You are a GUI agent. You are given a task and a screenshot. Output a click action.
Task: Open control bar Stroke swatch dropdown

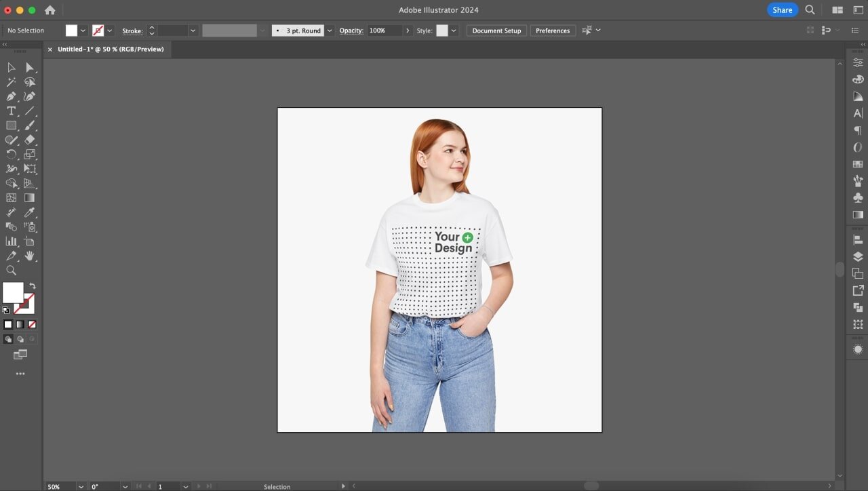pos(110,31)
